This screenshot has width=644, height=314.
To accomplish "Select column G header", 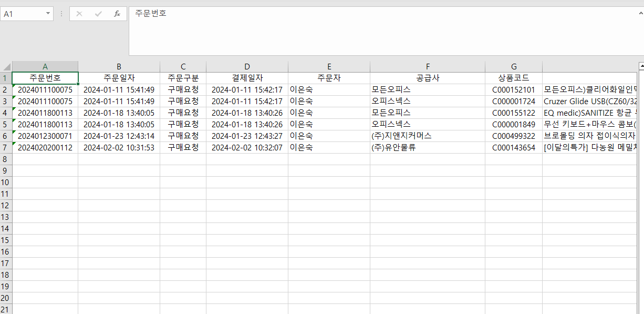I will (513, 67).
